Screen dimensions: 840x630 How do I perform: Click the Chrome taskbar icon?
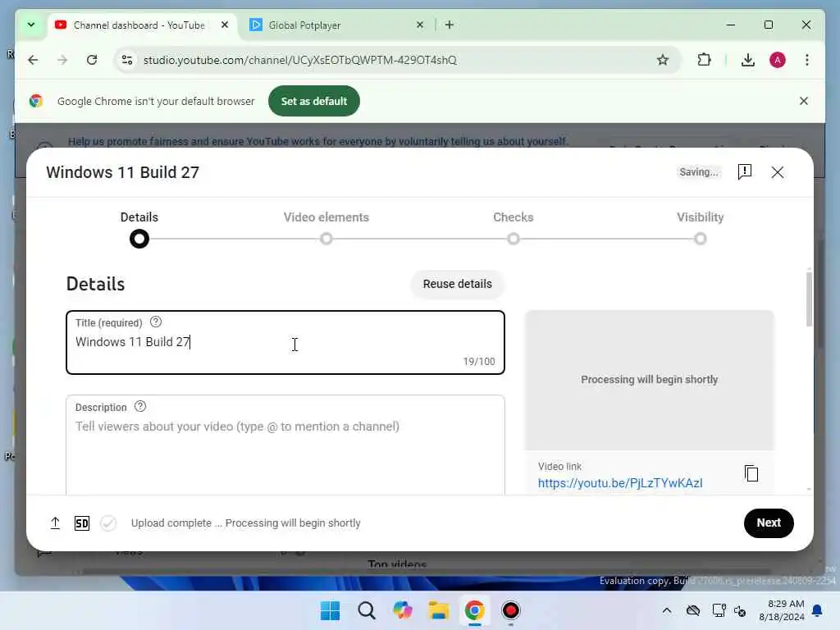tap(475, 610)
